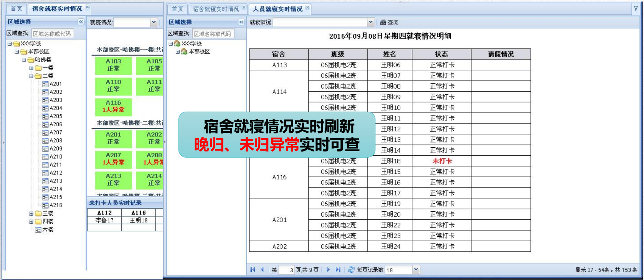
Task: Collapse XXX学校 in right window tree
Action: pos(171,44)
